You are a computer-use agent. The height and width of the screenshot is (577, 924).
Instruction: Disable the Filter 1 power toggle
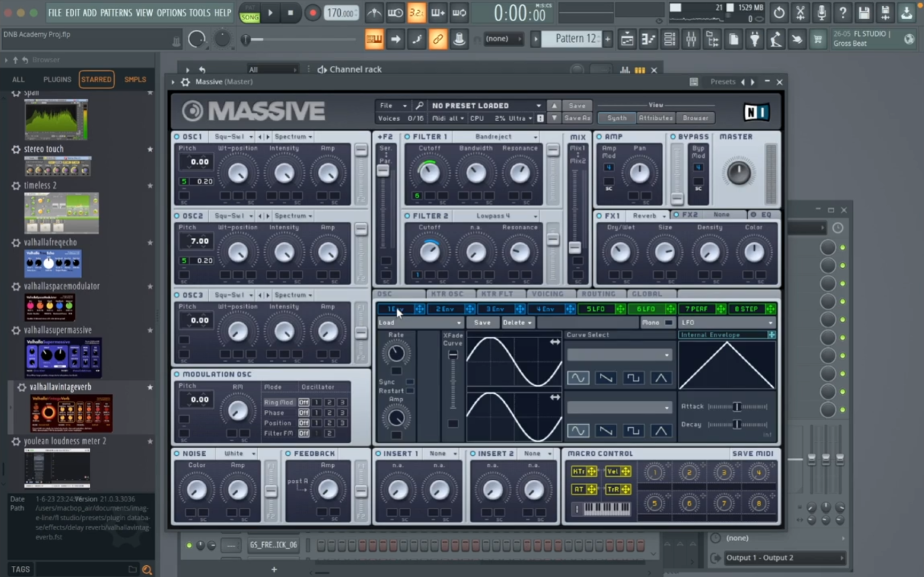(x=407, y=137)
